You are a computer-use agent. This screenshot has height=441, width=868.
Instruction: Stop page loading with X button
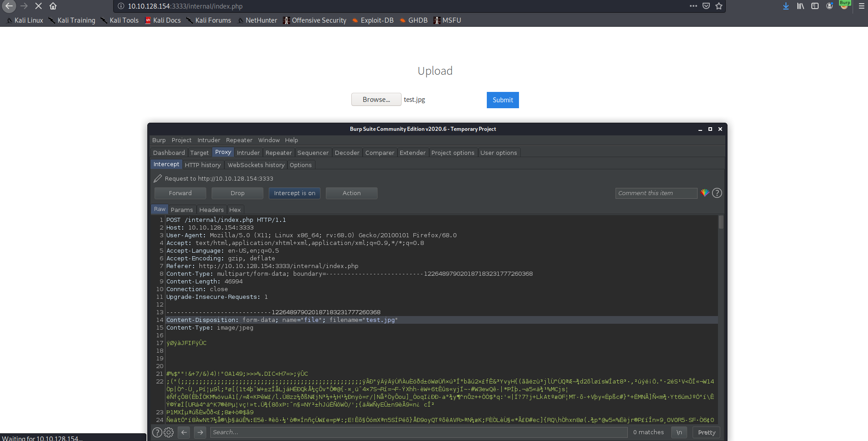pyautogui.click(x=39, y=6)
